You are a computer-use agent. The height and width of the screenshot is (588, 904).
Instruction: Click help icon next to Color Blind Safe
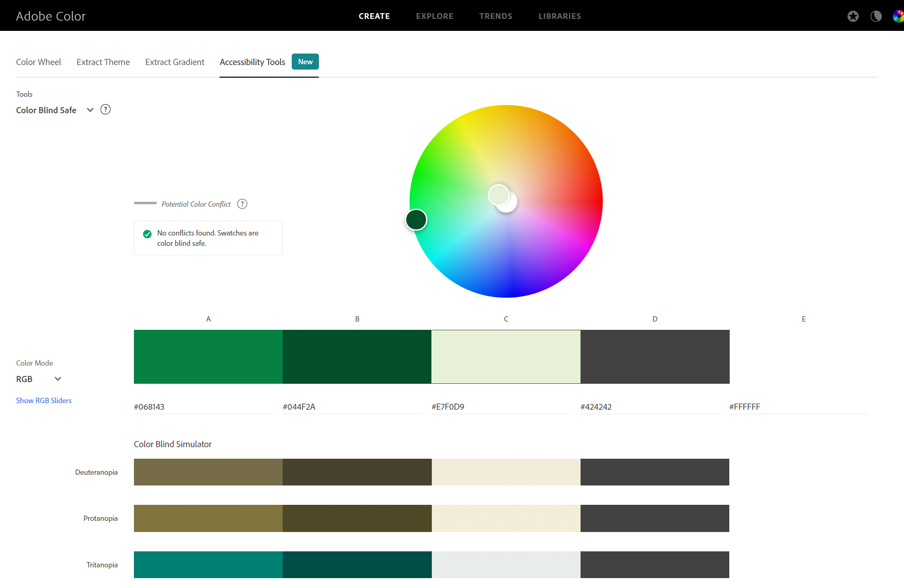105,110
